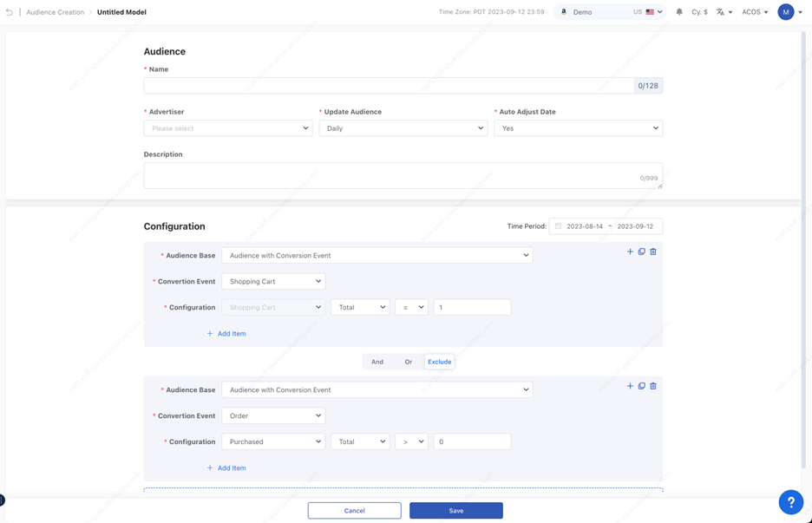812x523 pixels.
Task: Click the Amazon logo icon beside Demo
Action: [563, 11]
